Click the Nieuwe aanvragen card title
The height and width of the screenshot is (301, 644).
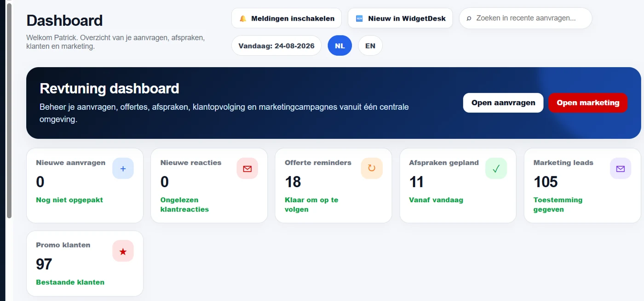[x=71, y=163]
